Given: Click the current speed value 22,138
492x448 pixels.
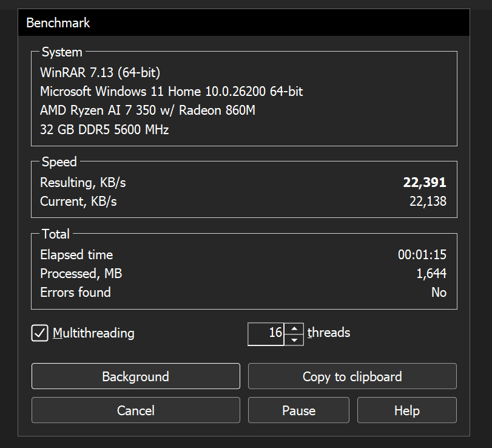Looking at the screenshot, I should (x=428, y=202).
